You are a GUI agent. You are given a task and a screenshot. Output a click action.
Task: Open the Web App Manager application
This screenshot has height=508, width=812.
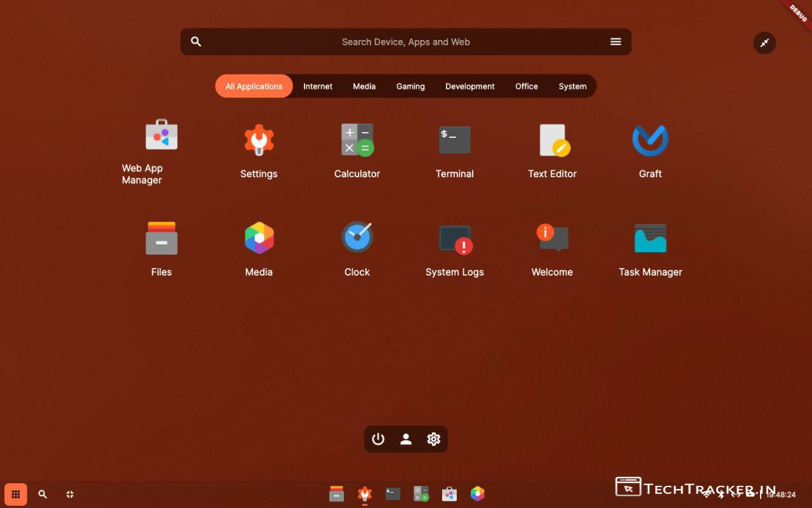coord(161,135)
